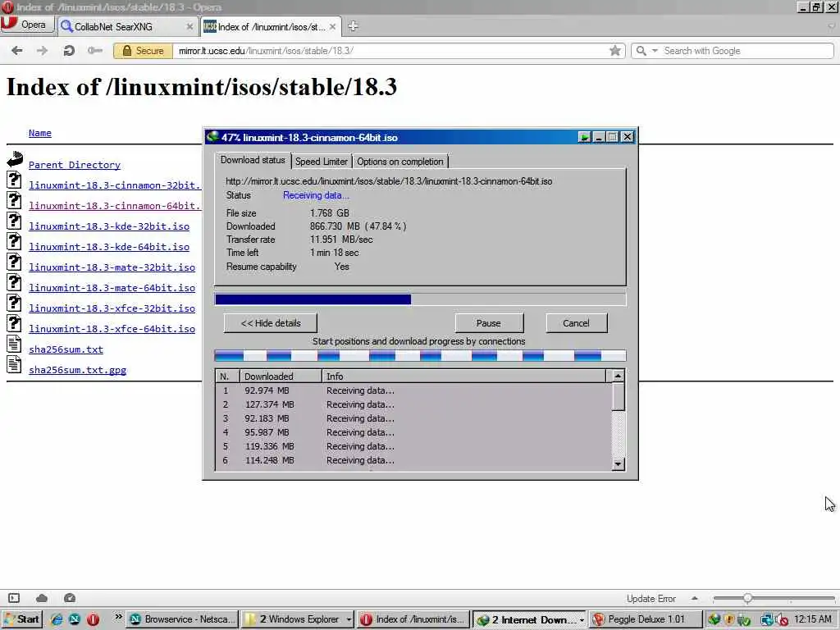The width and height of the screenshot is (840, 630).
Task: Close the CollabNet SearXNG tab
Action: pyautogui.click(x=189, y=26)
